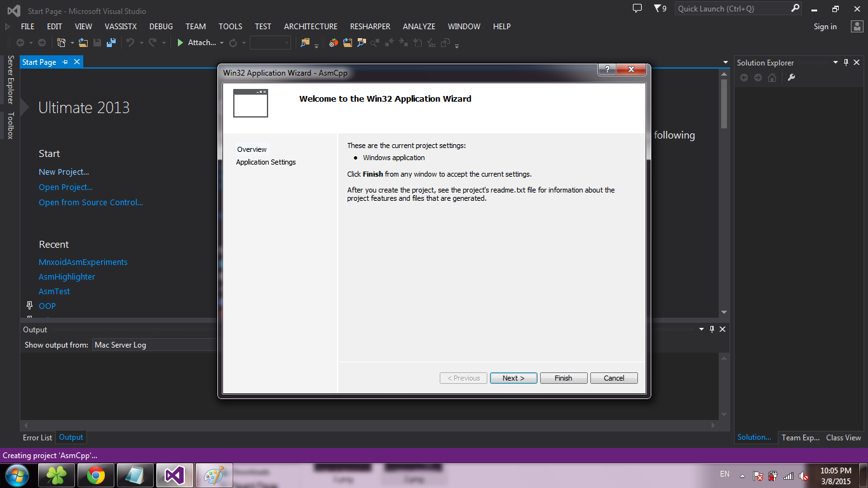This screenshot has width=868, height=488.
Task: Toggle auto hide pin on Output panel
Action: 712,329
